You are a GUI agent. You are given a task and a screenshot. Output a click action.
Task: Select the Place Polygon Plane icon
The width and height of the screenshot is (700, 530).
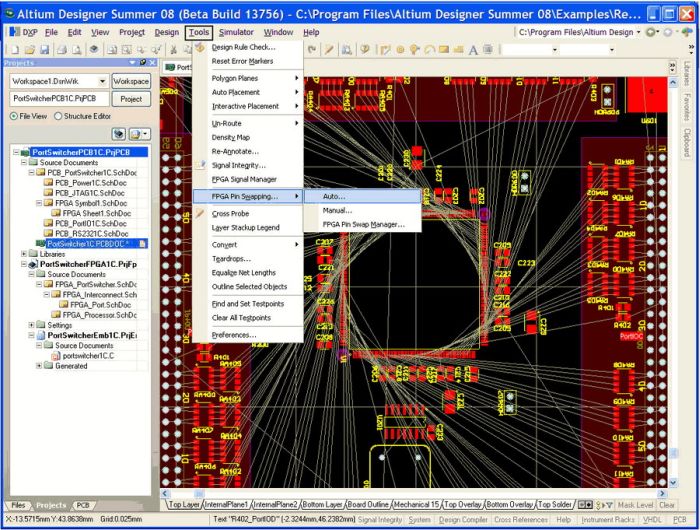point(458,50)
